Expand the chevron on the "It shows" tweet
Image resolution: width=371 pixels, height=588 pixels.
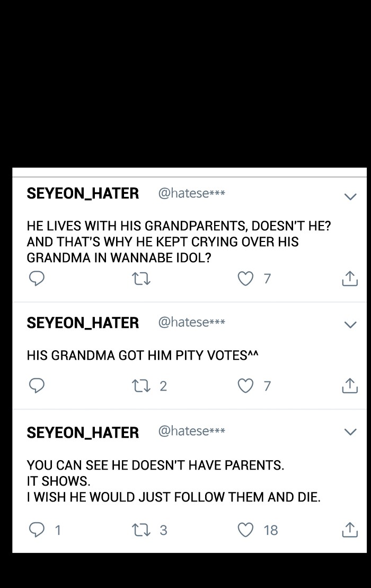coord(350,432)
